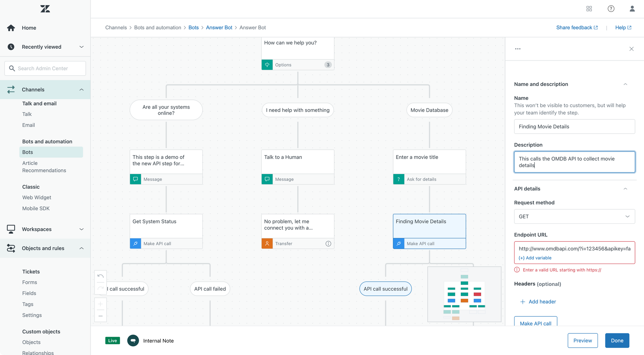Click Transfer step info icon
Image resolution: width=644 pixels, height=355 pixels.
point(328,244)
